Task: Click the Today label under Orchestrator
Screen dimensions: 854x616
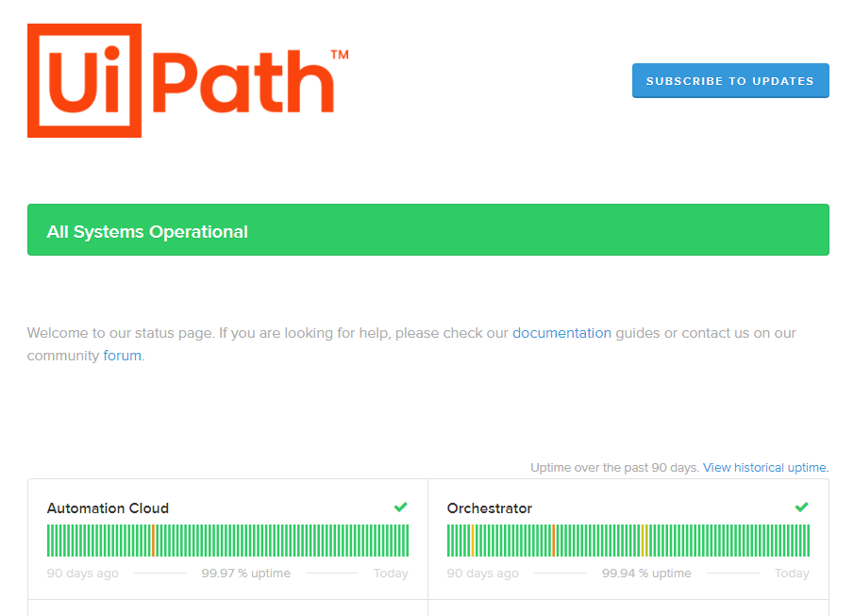Action: (x=792, y=573)
